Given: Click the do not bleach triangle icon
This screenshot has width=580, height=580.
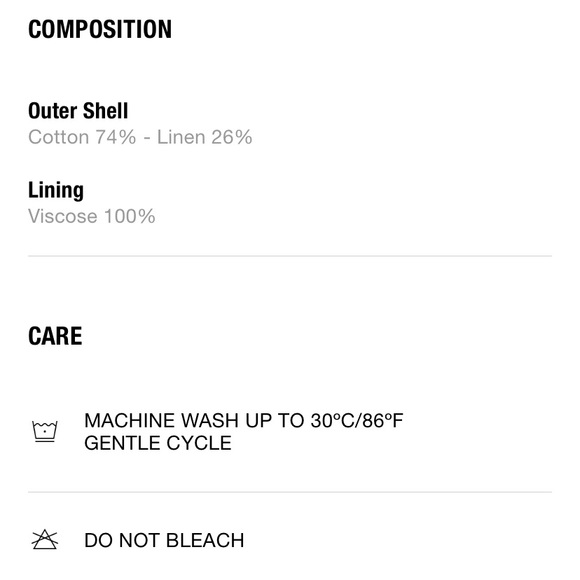Looking at the screenshot, I should [x=45, y=540].
